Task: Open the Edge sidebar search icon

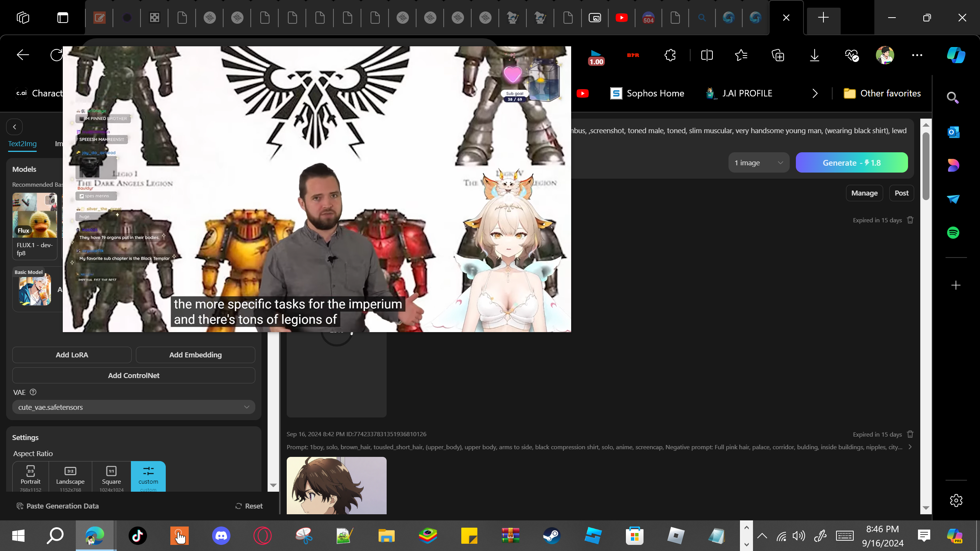Action: coord(953,98)
